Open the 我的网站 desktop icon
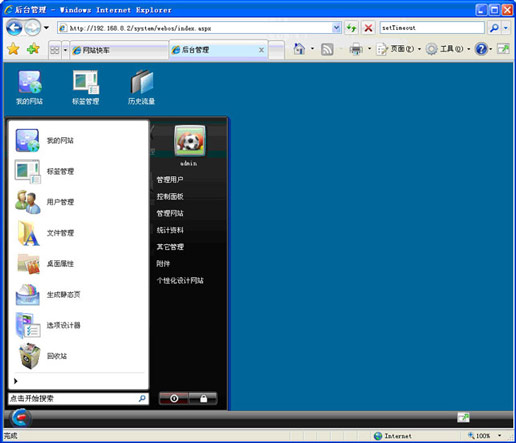Viewport: 516px width, 443px height. 30,87
